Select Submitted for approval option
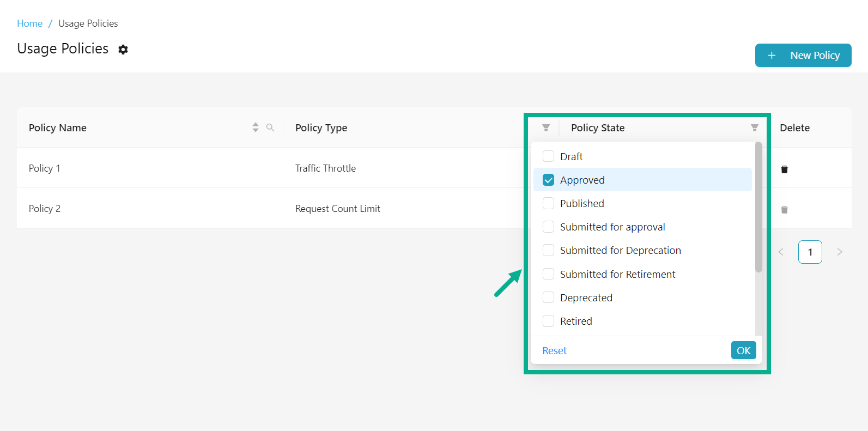The height and width of the screenshot is (431, 868). point(549,227)
